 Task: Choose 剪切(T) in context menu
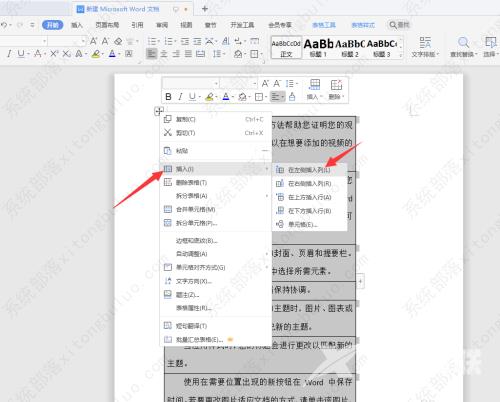click(x=216, y=133)
